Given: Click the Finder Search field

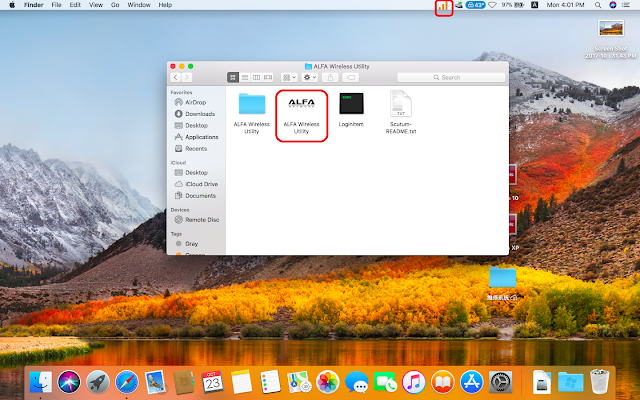Looking at the screenshot, I should [450, 77].
